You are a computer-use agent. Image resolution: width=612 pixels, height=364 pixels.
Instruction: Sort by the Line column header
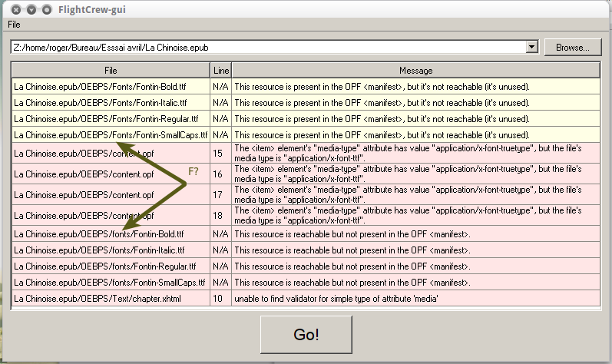pyautogui.click(x=221, y=71)
